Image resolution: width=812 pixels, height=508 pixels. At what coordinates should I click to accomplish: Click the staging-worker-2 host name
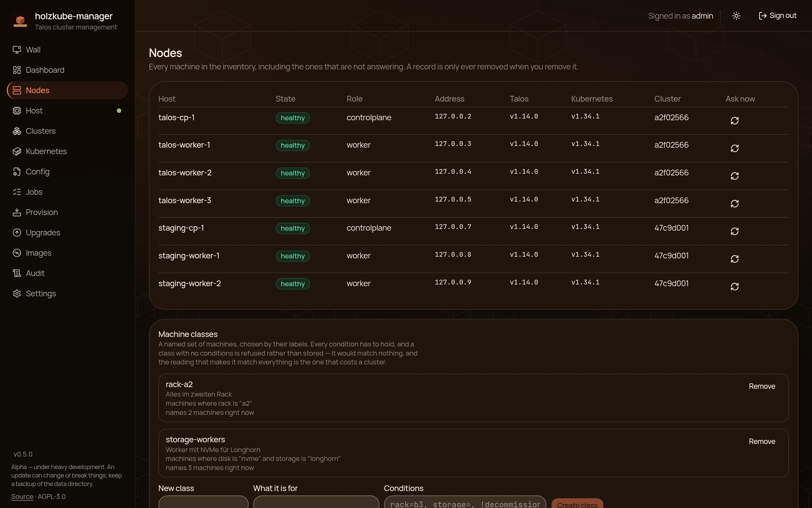point(189,283)
